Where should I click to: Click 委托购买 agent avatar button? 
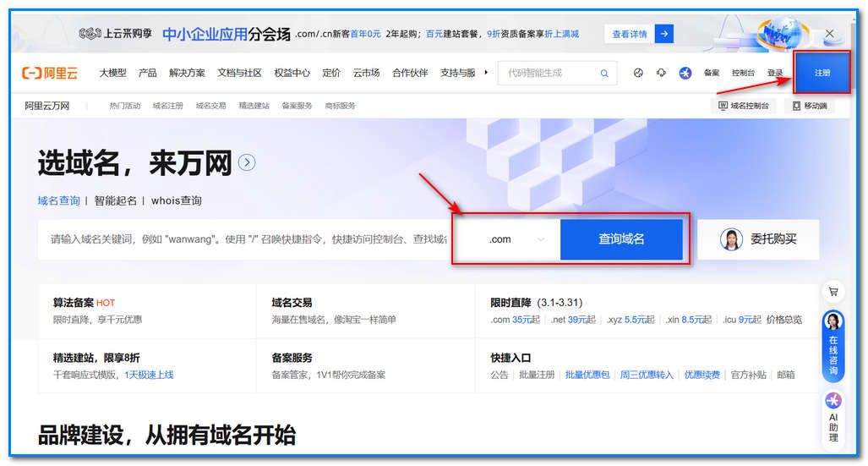pos(758,239)
